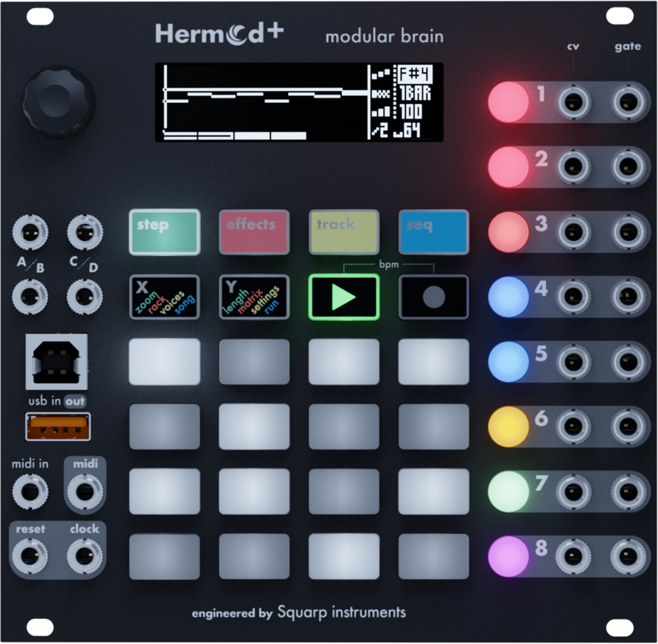Click the CV input D jack
This screenshot has width=658, height=644.
pos(84,297)
